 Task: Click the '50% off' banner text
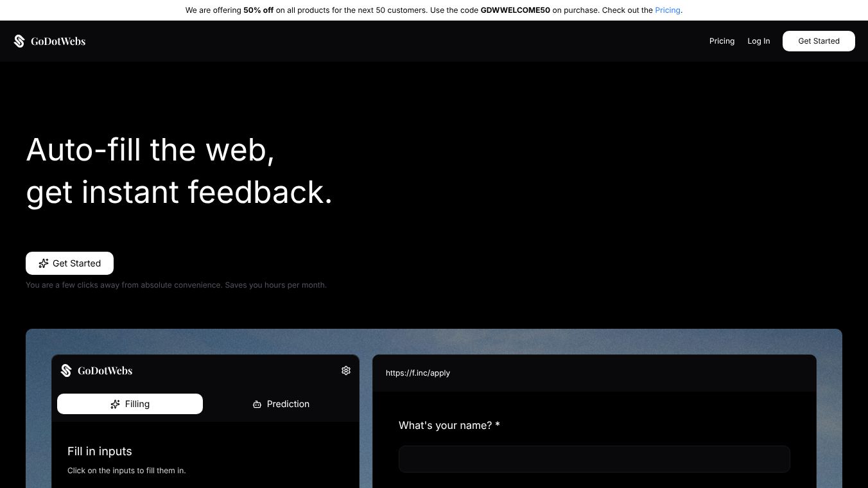pos(258,10)
